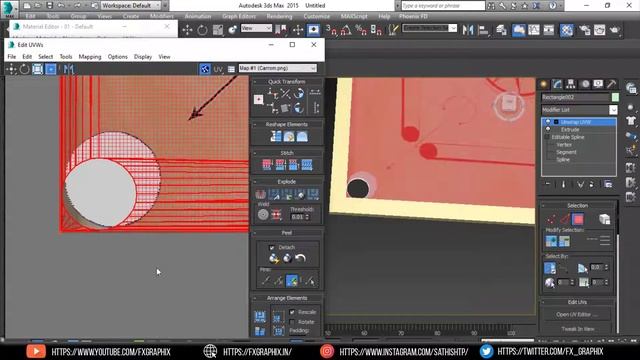The width and height of the screenshot is (640, 360).
Task: Open the texture checker options icon next to UV
Action: click(231, 69)
